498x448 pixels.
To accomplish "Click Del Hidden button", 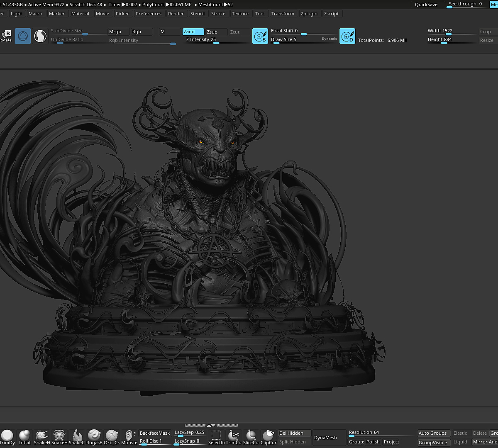I will click(x=295, y=433).
